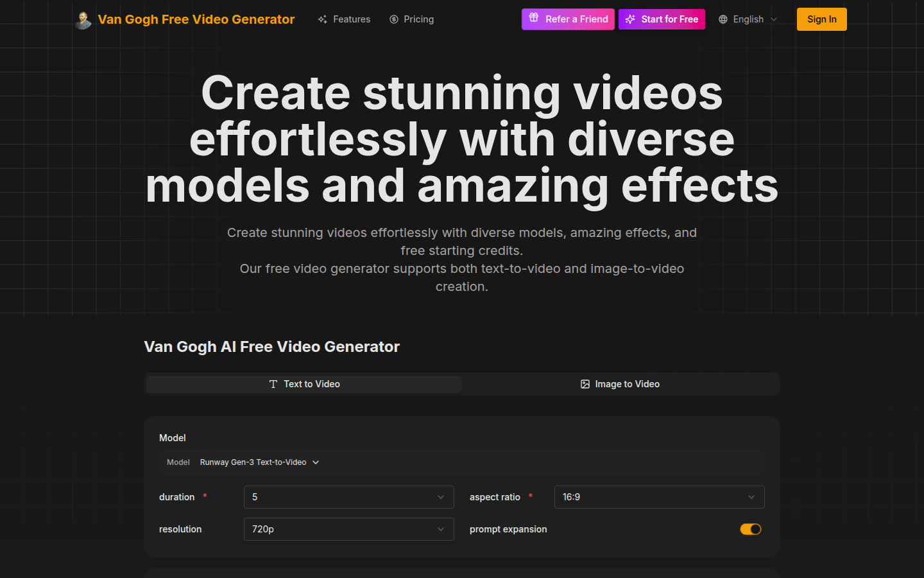Open the 720p resolution dropdown
The image size is (924, 578).
click(348, 529)
